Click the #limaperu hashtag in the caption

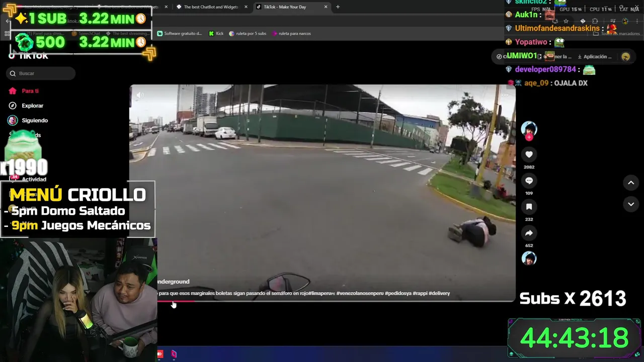[321, 293]
